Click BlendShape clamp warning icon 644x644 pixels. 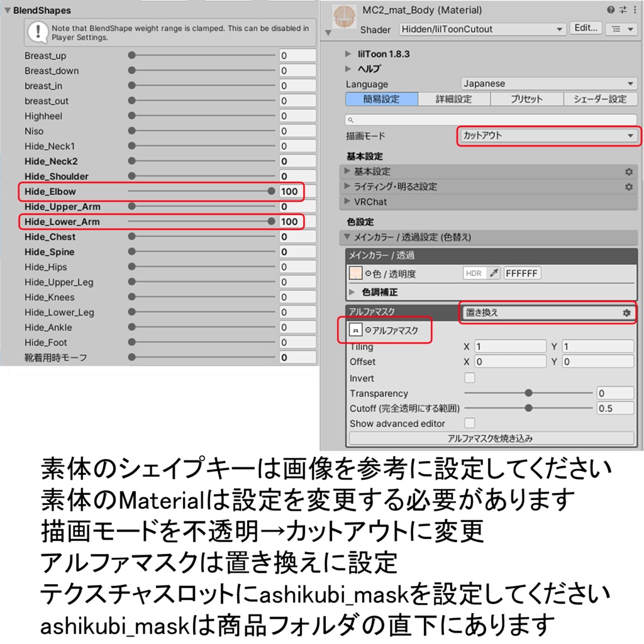click(x=38, y=33)
